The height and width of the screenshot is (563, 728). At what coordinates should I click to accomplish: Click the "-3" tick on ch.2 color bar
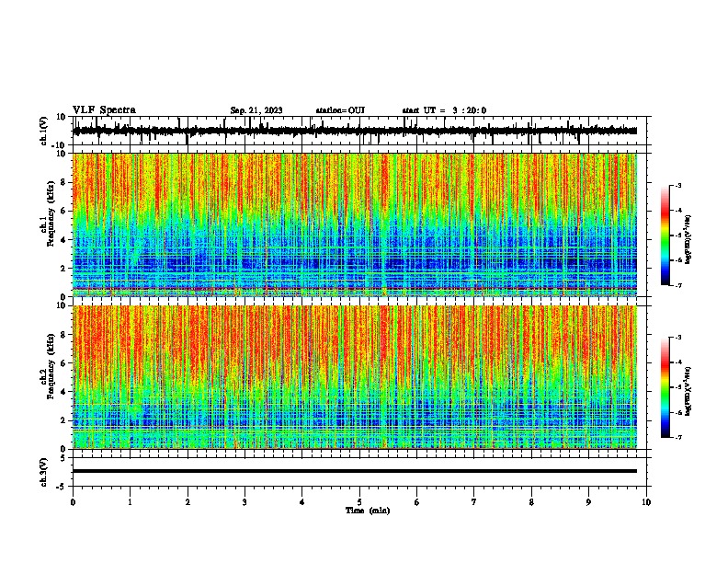(677, 338)
